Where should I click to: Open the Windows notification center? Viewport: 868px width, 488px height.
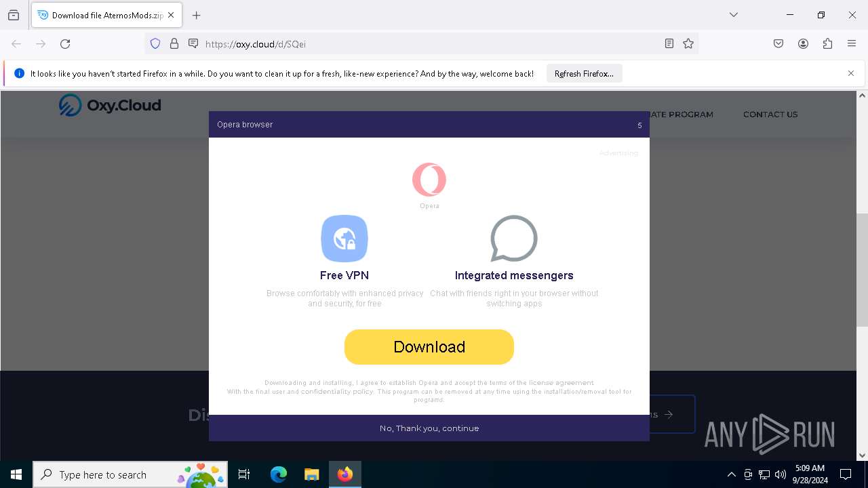tap(846, 474)
